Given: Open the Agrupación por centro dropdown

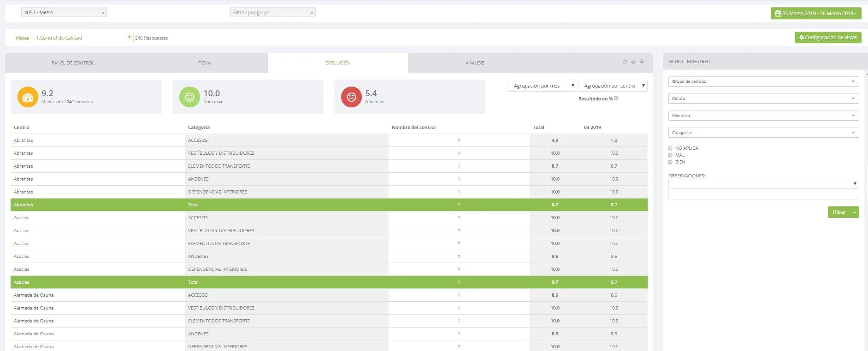Looking at the screenshot, I should [x=613, y=86].
